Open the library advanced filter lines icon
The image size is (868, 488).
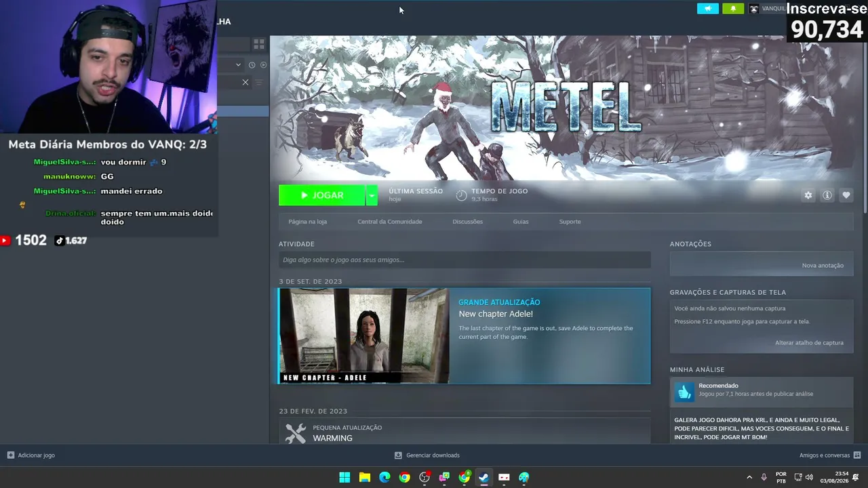tap(259, 83)
